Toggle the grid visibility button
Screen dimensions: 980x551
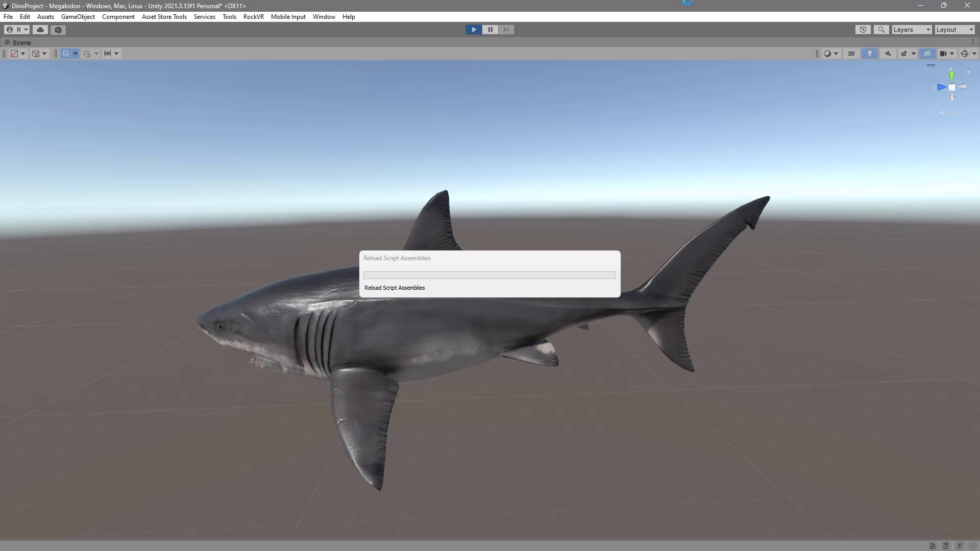[66, 54]
